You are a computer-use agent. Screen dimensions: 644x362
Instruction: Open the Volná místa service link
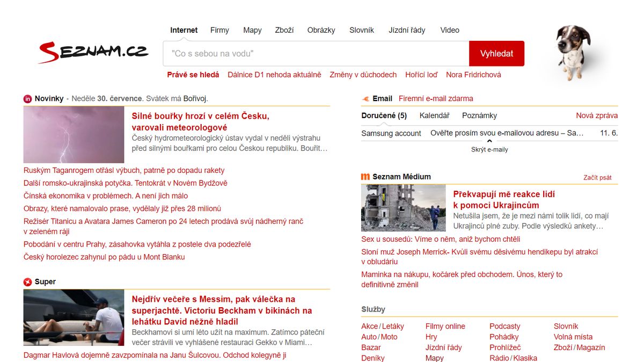point(573,337)
